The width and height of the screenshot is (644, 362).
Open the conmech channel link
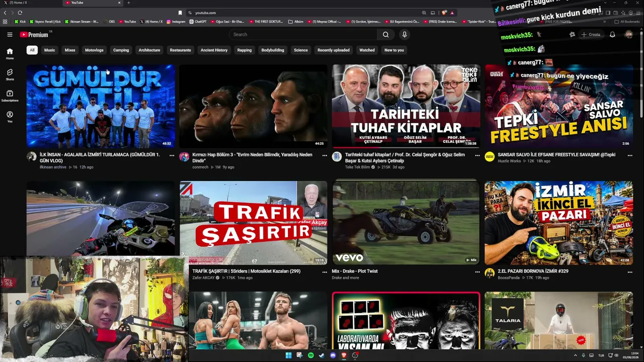200,167
